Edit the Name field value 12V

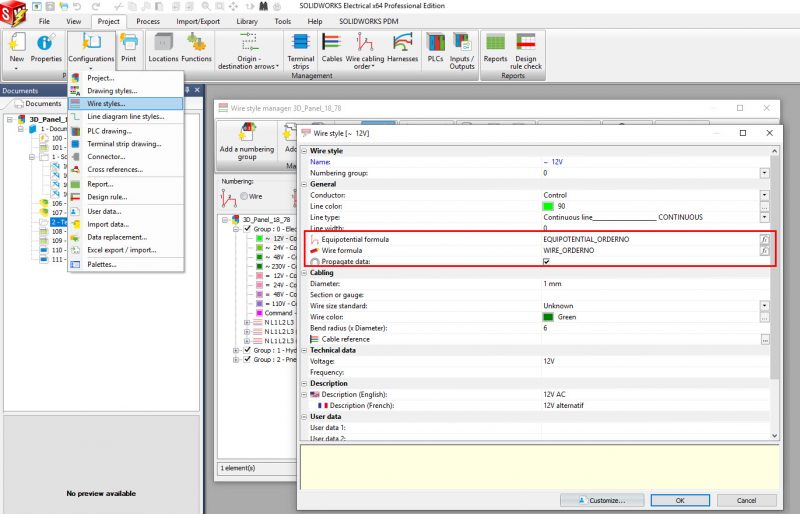[655, 162]
